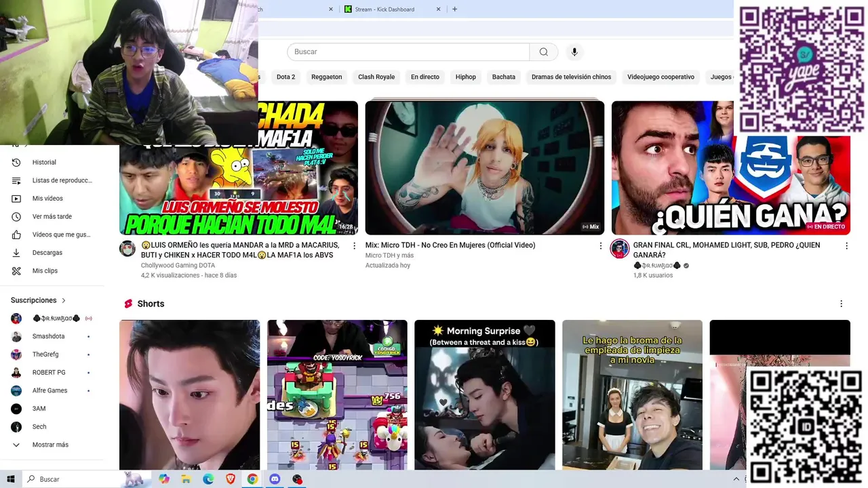Screen dimensions: 868x488
Task: Open GRAN FINAL CRL video title link
Action: coord(726,250)
